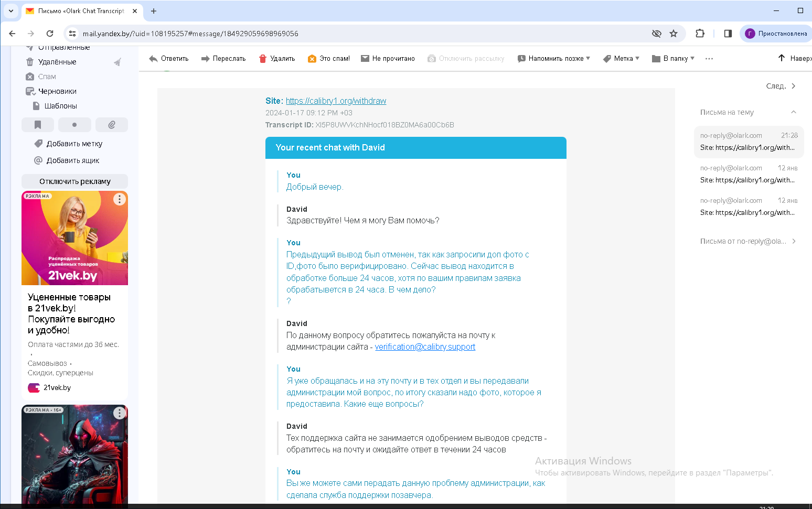This screenshot has width=812, height=509.
Task: Reload the page
Action: [50, 34]
